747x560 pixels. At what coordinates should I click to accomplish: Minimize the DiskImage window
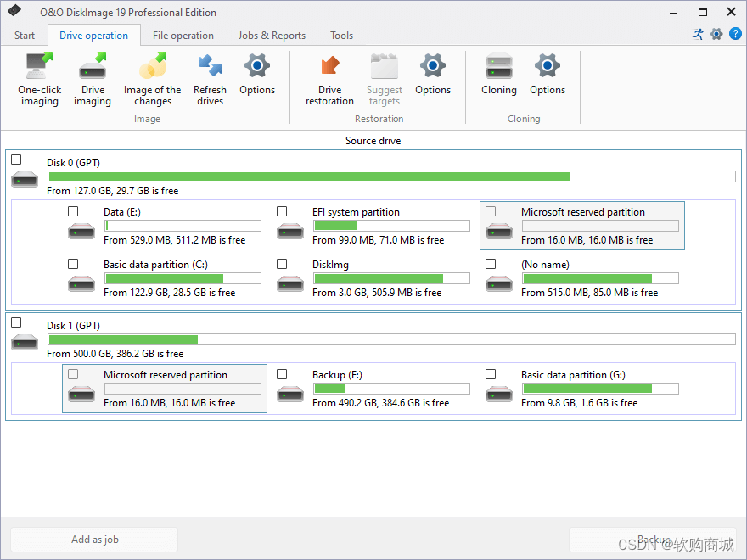[x=673, y=13]
